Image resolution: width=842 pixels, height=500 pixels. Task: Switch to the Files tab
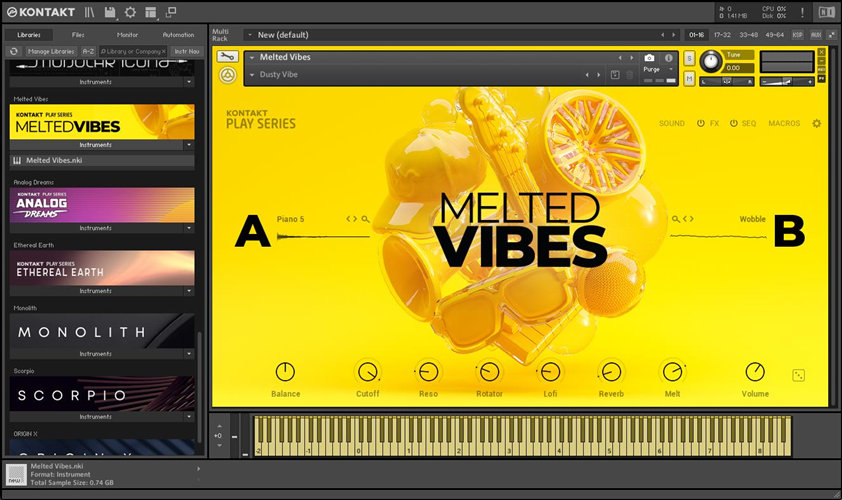[78, 35]
